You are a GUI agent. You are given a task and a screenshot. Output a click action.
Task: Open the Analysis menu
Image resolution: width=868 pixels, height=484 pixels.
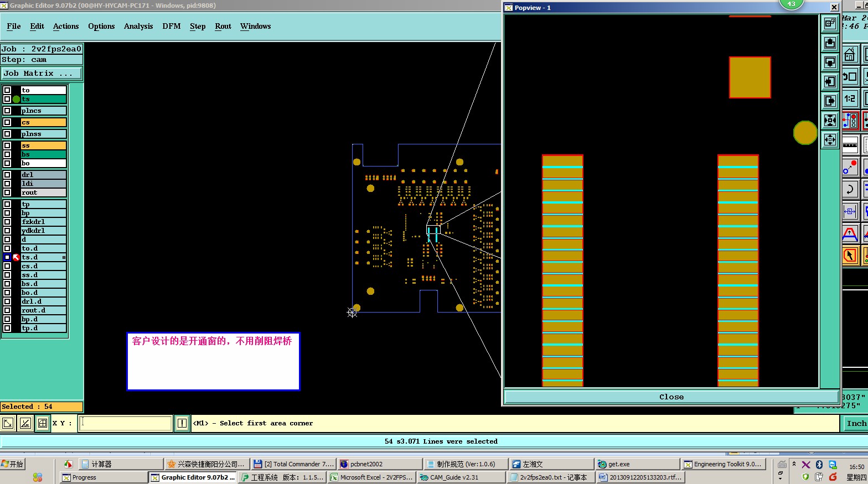point(138,26)
